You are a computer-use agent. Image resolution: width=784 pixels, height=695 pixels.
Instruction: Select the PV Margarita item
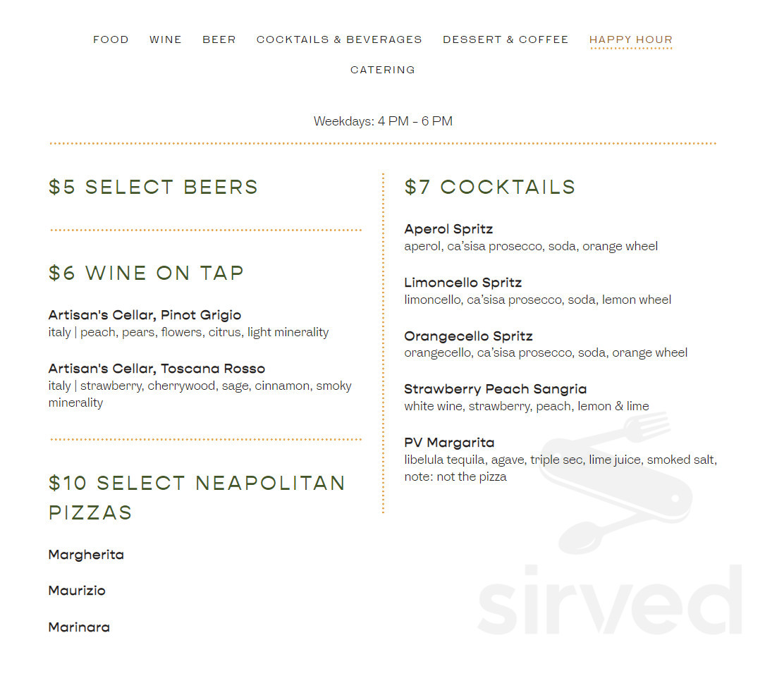449,442
